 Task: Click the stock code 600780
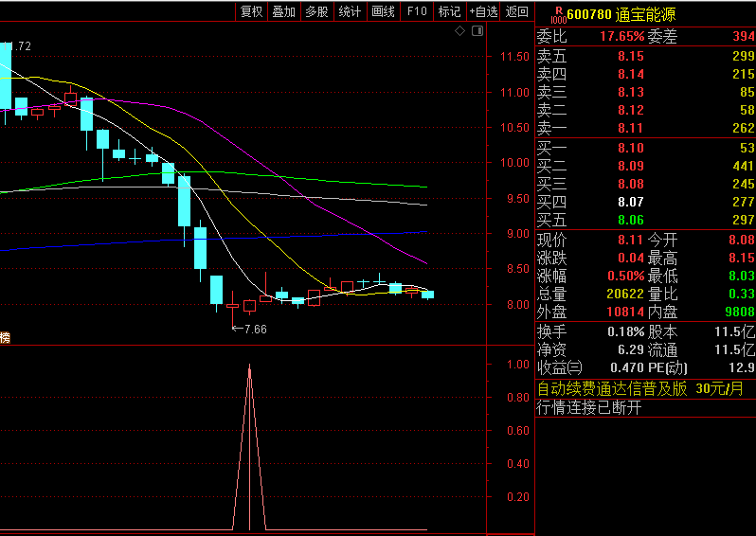[589, 14]
